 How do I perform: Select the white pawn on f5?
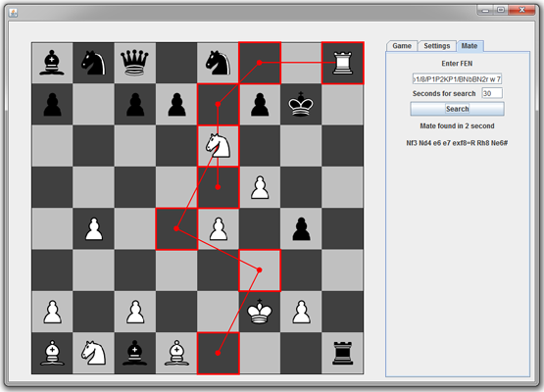pyautogui.click(x=260, y=187)
